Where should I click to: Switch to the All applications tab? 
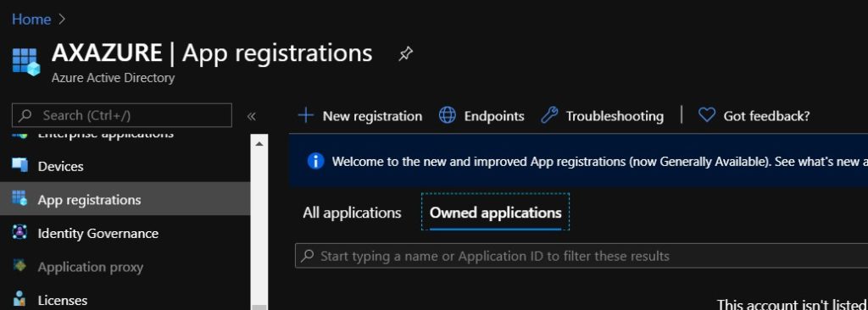coord(352,213)
